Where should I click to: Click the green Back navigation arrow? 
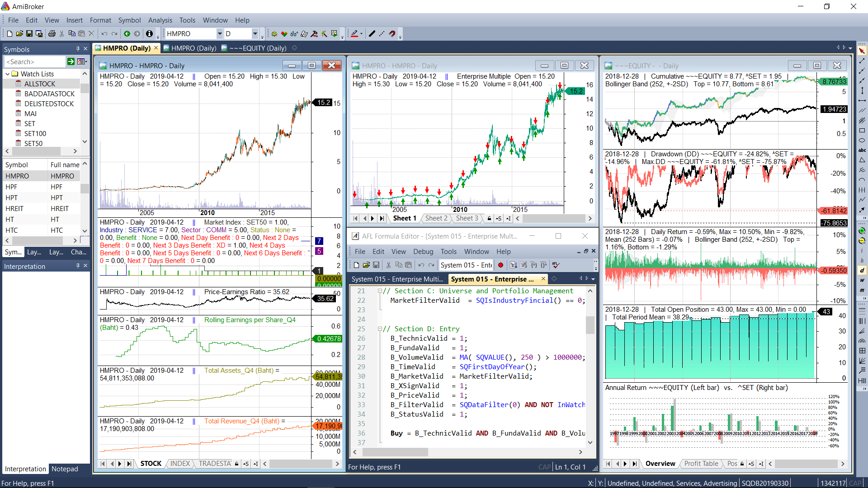pyautogui.click(x=127, y=33)
